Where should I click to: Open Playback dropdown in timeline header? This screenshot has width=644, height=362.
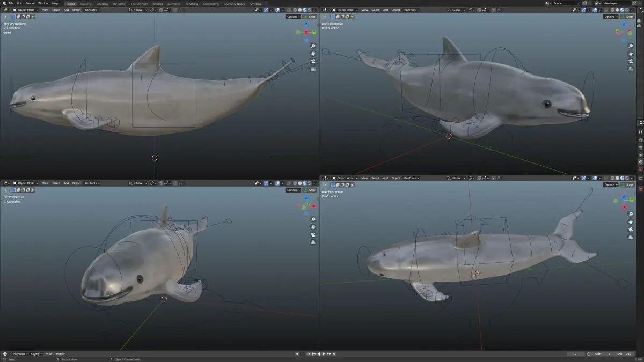click(20, 354)
